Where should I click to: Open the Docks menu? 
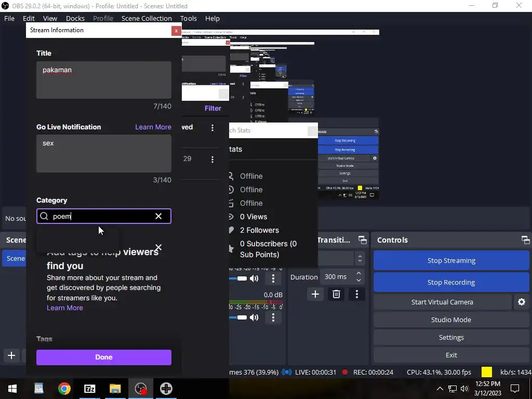(75, 18)
